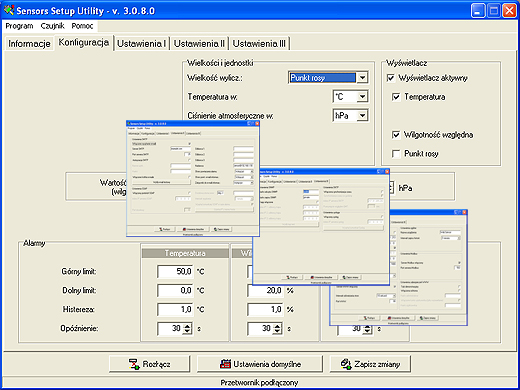Go to the Ustawienia III tab
The image size is (520, 390).
(259, 44)
